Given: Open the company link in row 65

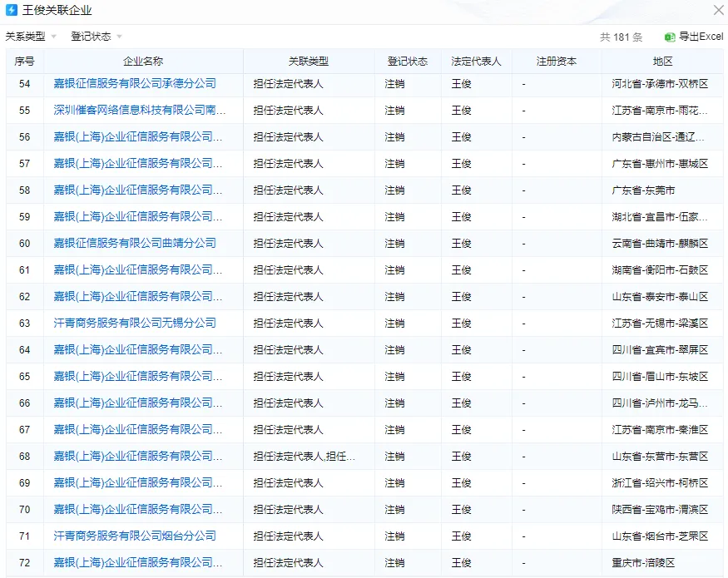Looking at the screenshot, I should (138, 377).
